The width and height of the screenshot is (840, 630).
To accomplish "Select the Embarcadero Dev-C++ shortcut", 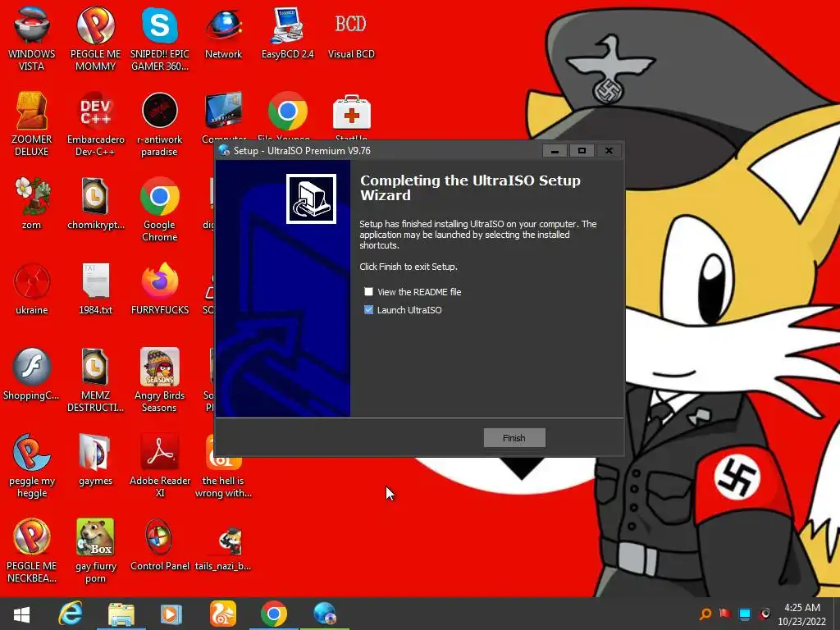I will (x=95, y=125).
